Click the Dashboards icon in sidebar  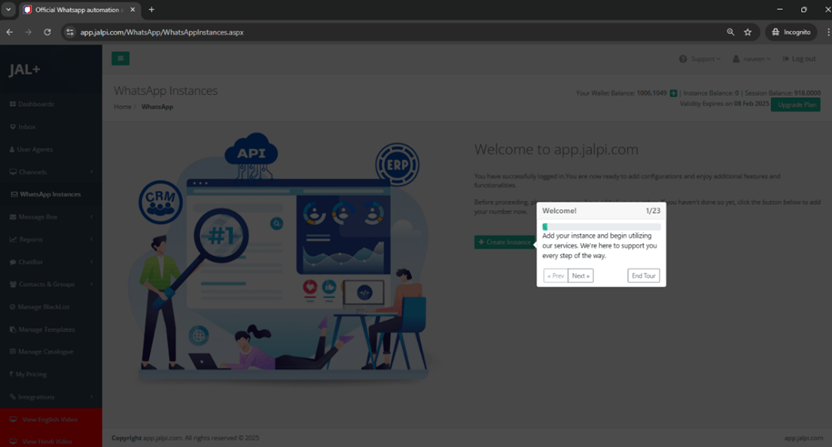13,104
